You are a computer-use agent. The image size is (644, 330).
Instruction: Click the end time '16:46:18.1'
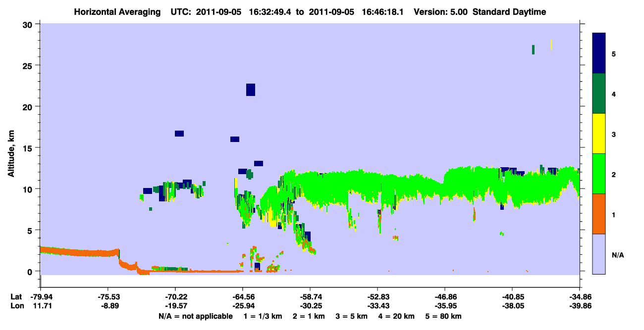[384, 12]
